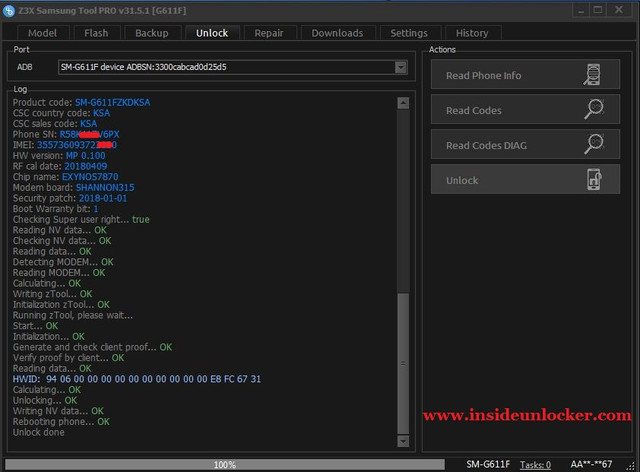
Task: Open the Backup tab
Action: [x=152, y=33]
